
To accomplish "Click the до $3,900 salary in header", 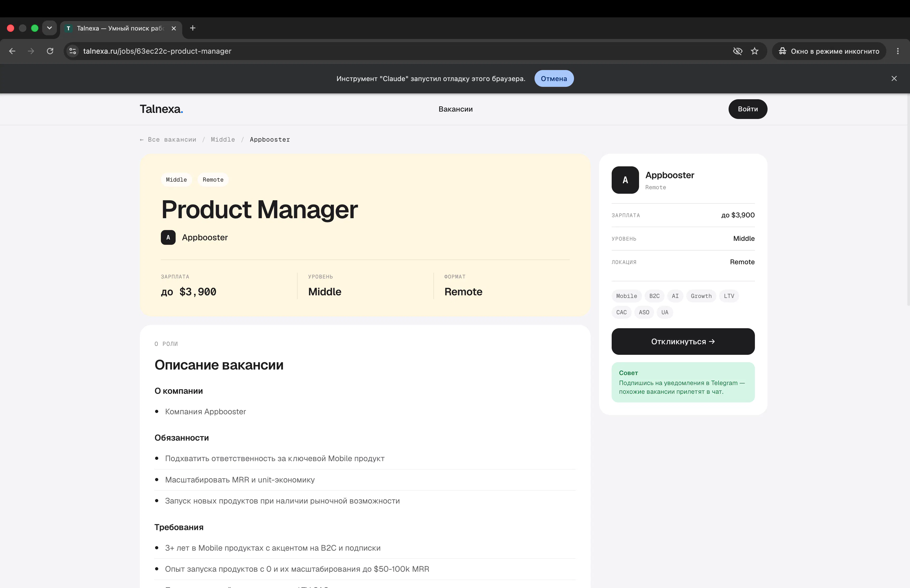I will pyautogui.click(x=189, y=292).
